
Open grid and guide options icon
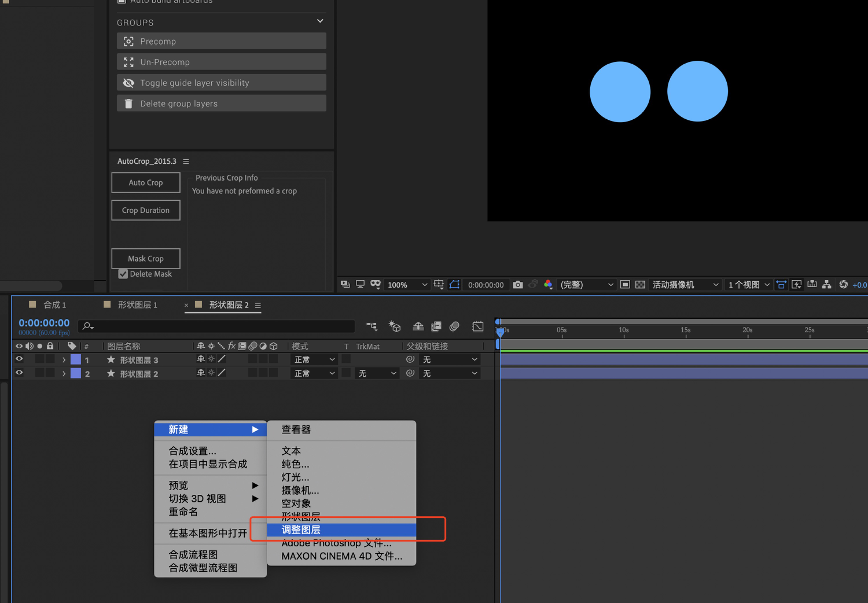(x=439, y=284)
